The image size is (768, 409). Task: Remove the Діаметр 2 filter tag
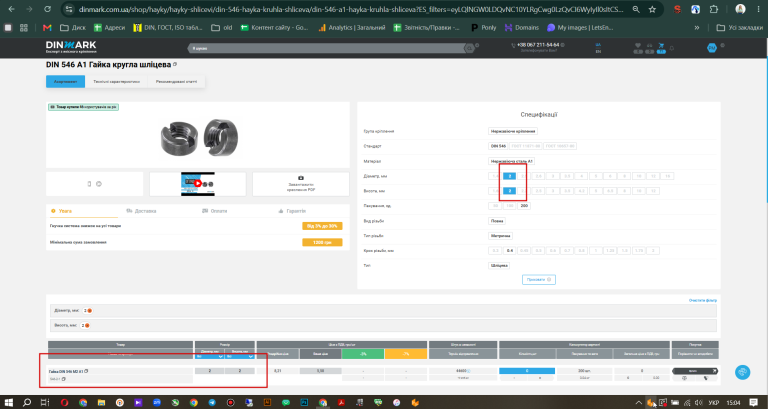click(89, 311)
